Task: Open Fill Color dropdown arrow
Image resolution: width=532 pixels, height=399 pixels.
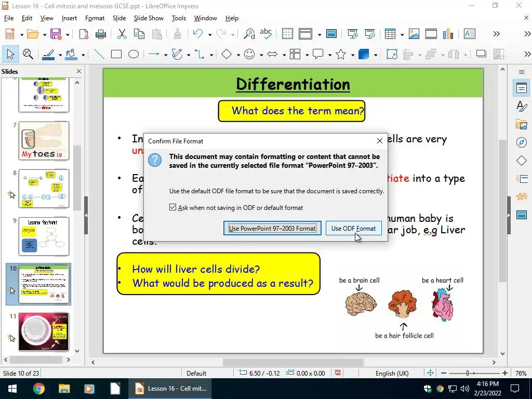Action: [x=83, y=55]
